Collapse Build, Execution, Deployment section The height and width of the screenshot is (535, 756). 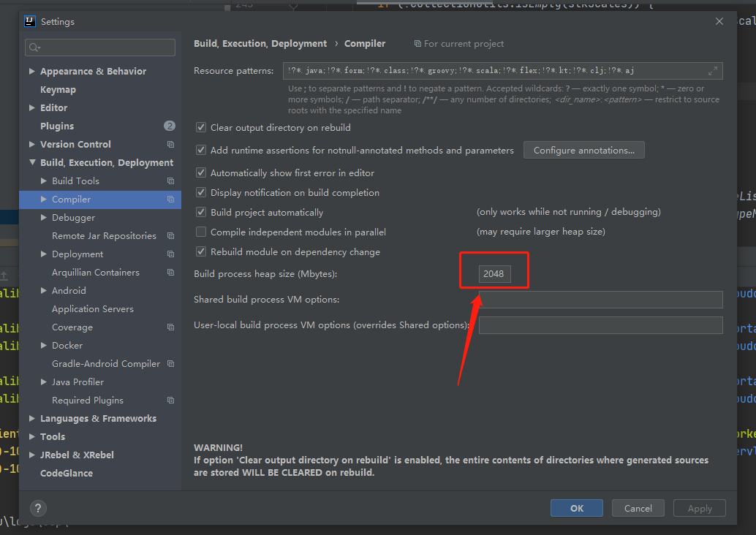tap(32, 162)
